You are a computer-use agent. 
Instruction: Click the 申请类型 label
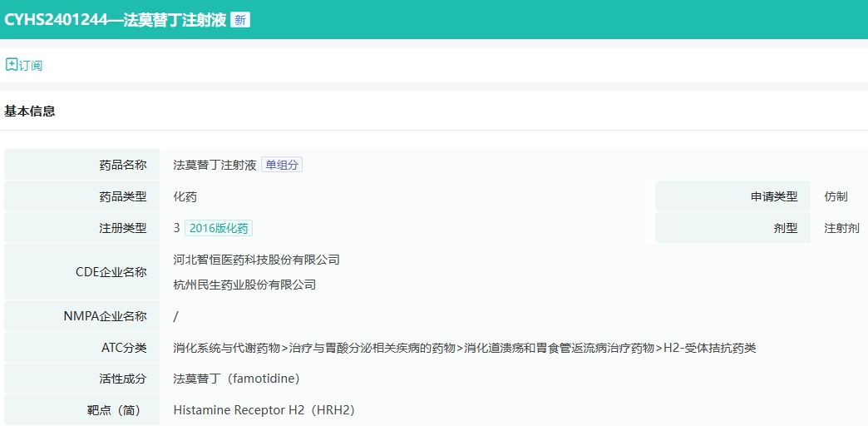click(x=774, y=196)
